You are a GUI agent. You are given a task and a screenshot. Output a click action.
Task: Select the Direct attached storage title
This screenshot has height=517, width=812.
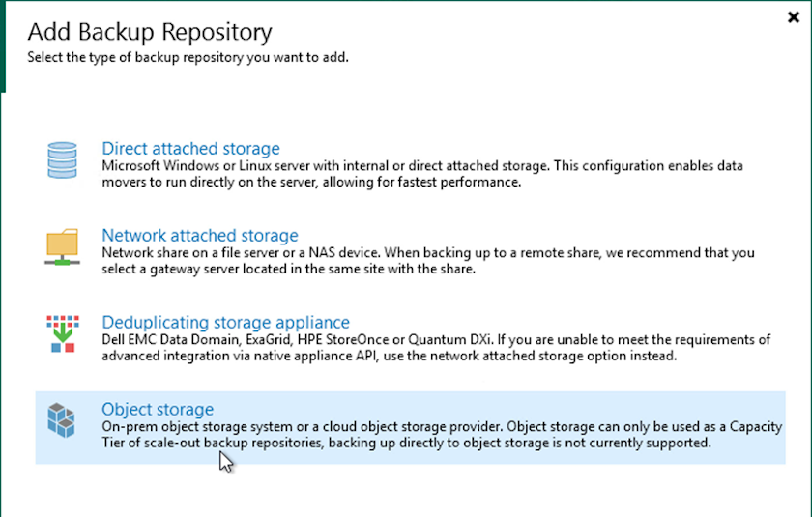190,149
